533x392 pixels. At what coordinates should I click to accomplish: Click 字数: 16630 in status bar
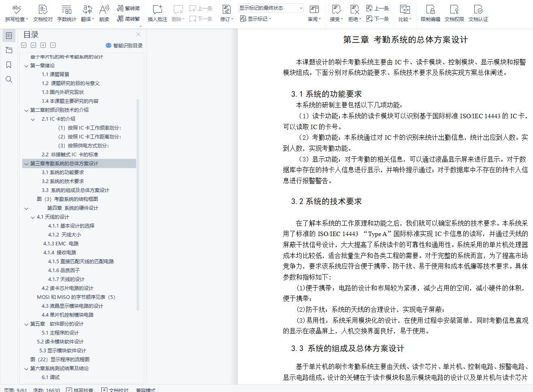point(47,390)
